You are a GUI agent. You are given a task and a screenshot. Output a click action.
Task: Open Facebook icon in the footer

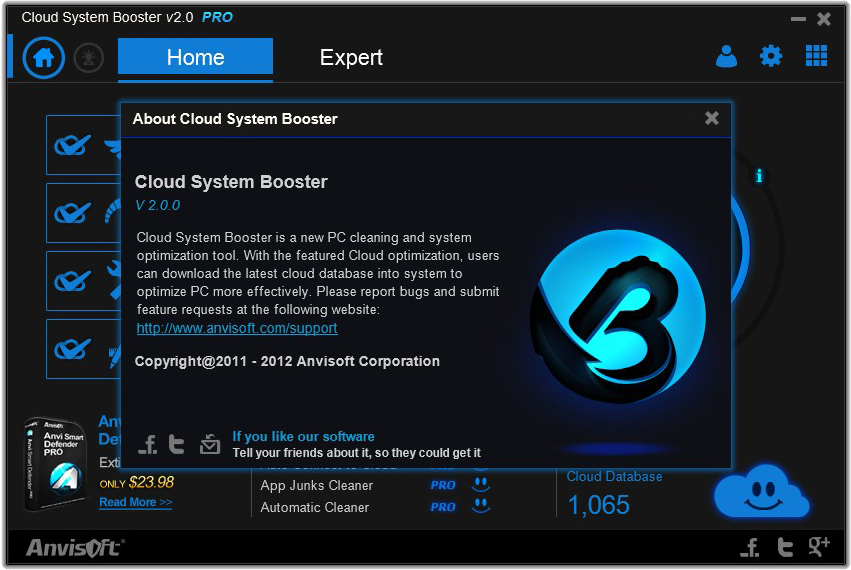pos(750,547)
